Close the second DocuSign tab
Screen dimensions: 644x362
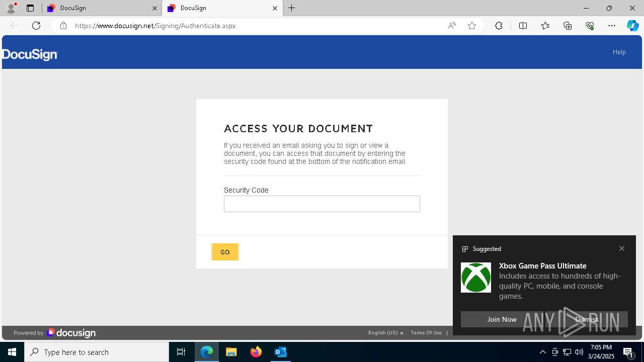point(275,8)
